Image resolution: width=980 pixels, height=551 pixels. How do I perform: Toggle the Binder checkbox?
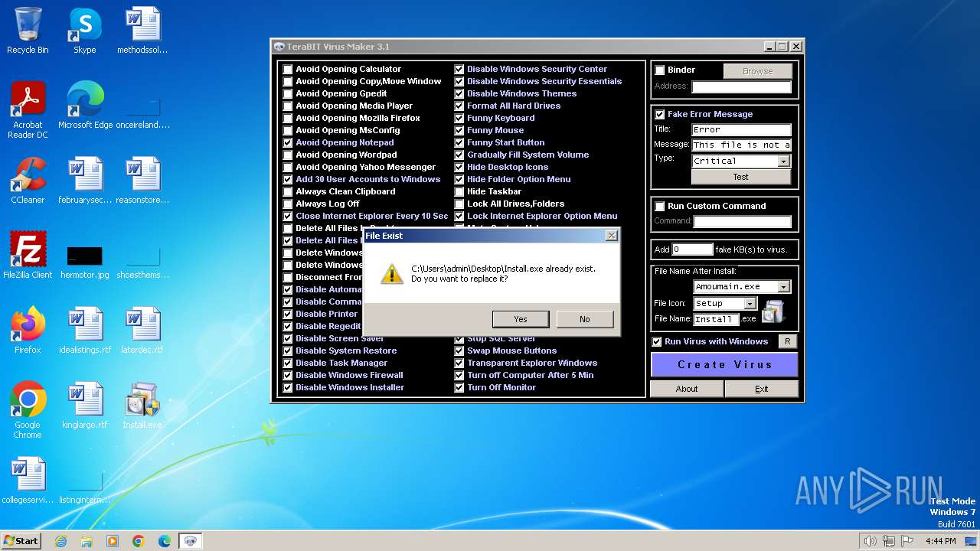point(660,70)
